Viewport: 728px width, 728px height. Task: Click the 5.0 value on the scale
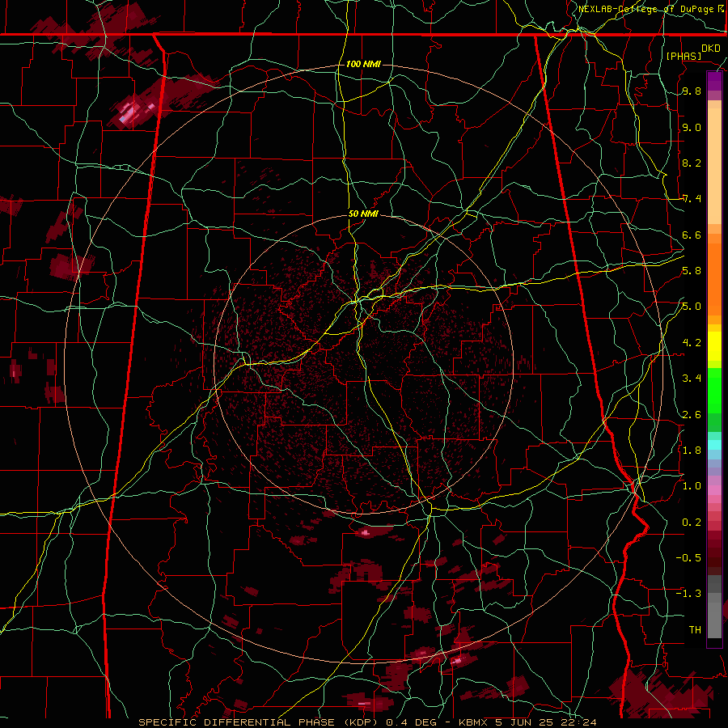point(692,307)
